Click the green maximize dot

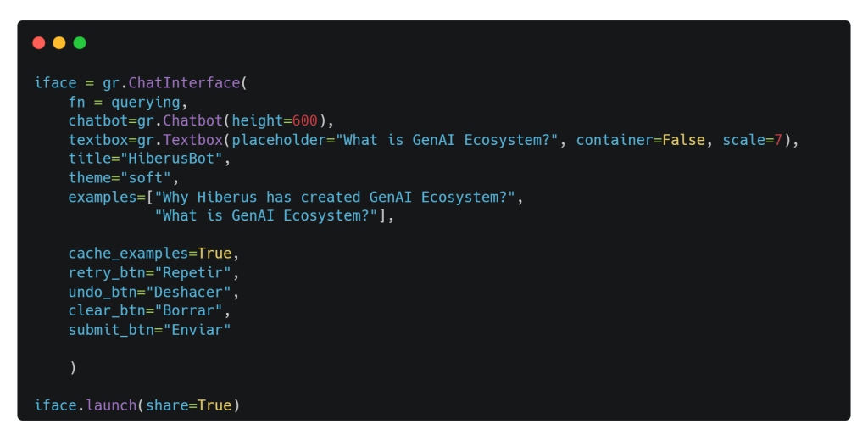point(80,42)
